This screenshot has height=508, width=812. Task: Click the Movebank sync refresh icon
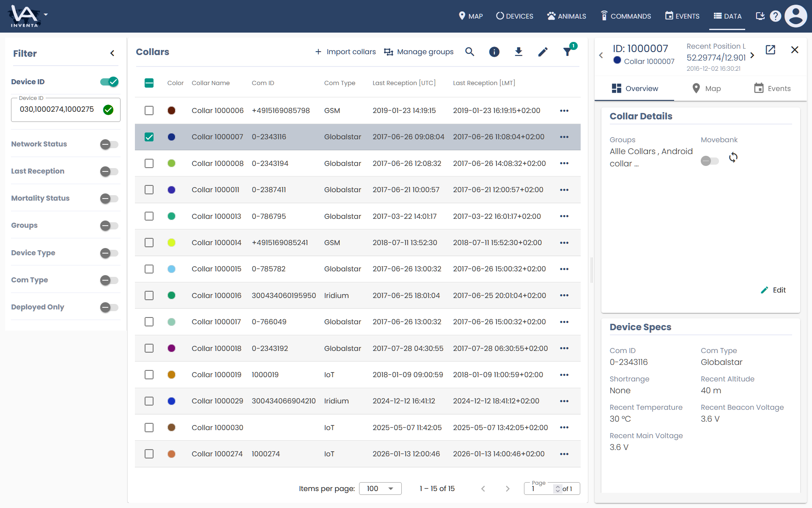pyautogui.click(x=733, y=157)
